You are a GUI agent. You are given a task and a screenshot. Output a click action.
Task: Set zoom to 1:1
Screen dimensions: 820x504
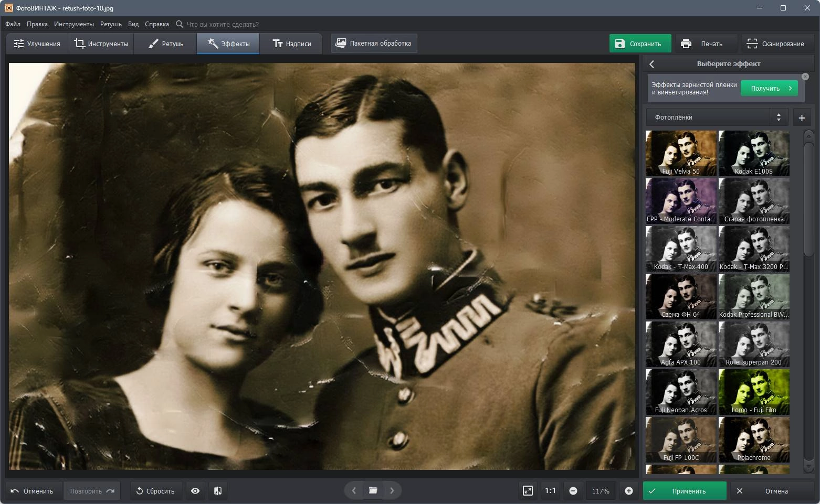(x=550, y=491)
